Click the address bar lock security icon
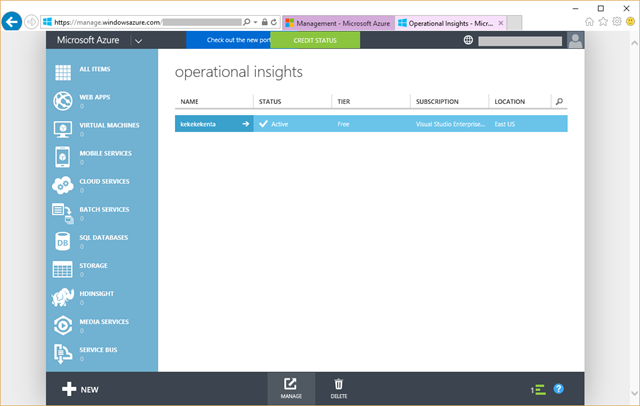This screenshot has height=406, width=640. tap(264, 22)
